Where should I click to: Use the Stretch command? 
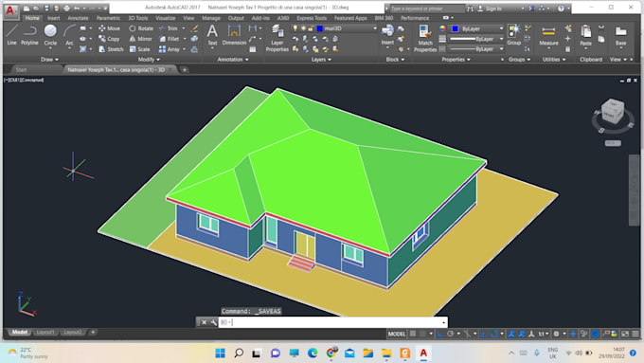[x=111, y=49]
